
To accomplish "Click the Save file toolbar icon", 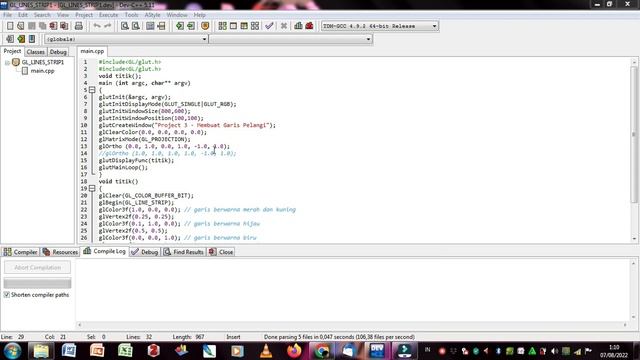I will 31,26.
